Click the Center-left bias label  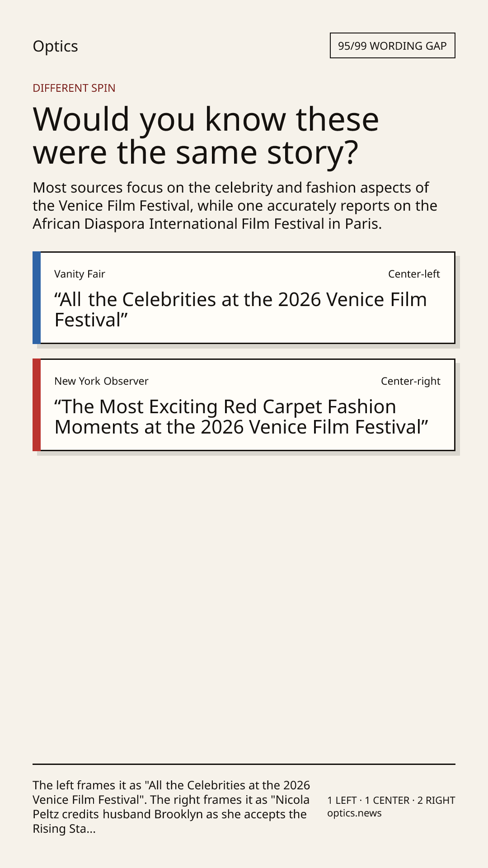(414, 274)
